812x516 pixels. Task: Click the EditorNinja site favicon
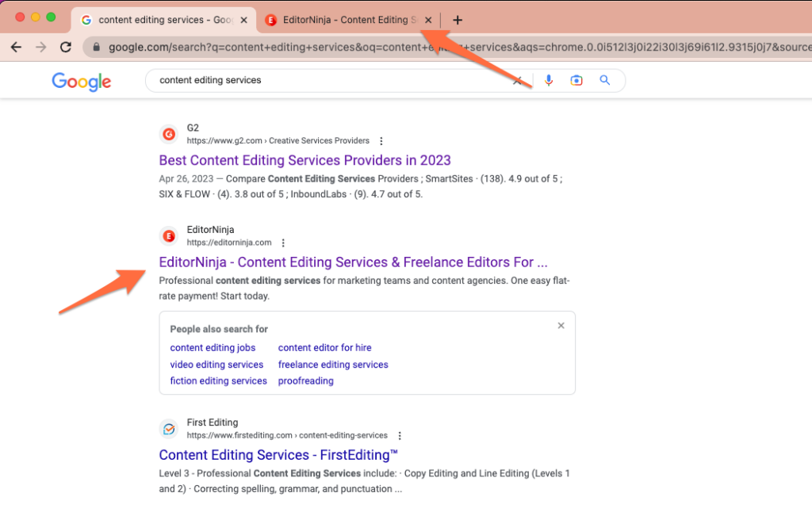pos(169,236)
